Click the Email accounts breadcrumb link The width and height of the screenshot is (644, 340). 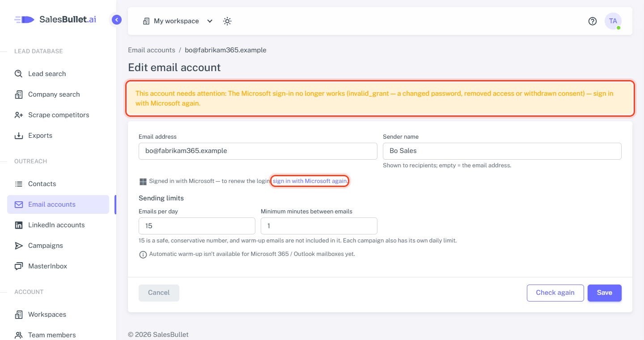pos(152,50)
